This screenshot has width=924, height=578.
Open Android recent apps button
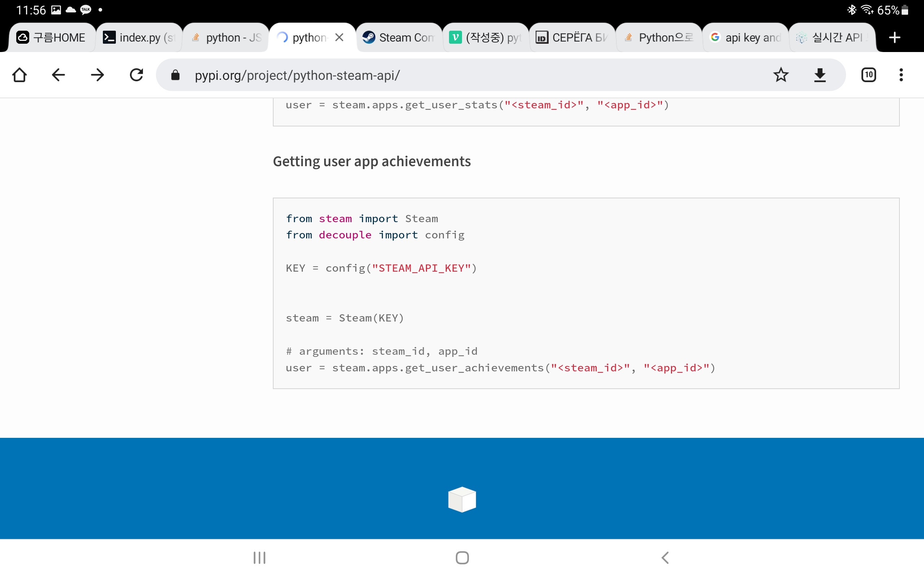[260, 558]
